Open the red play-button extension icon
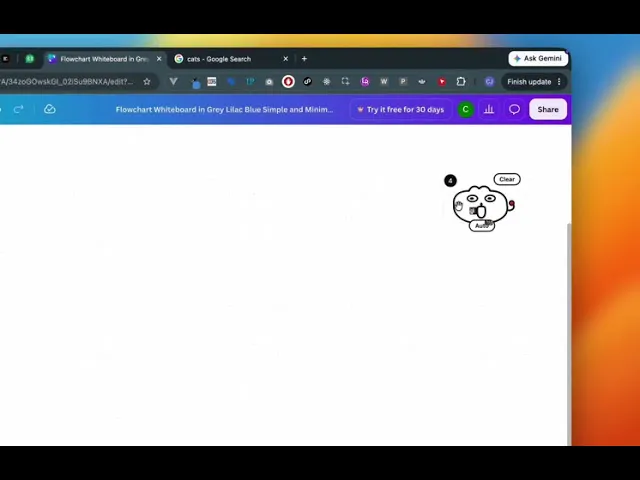640x480 pixels. point(442,82)
